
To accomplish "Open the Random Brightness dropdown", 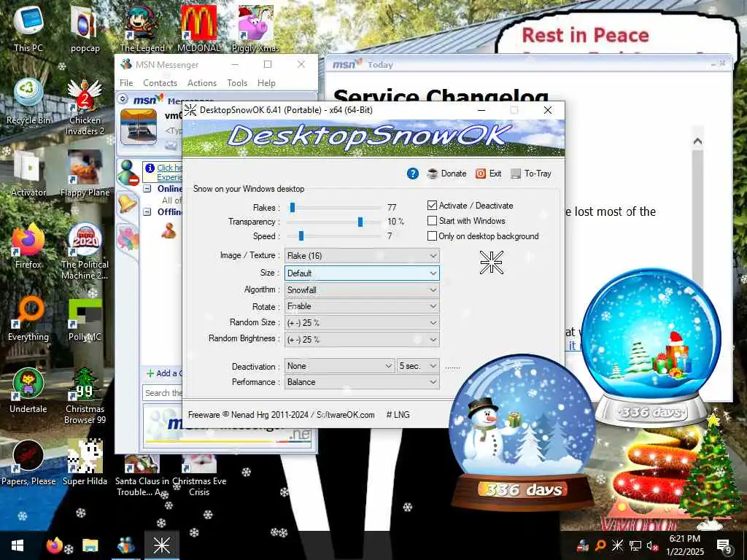I will [362, 340].
